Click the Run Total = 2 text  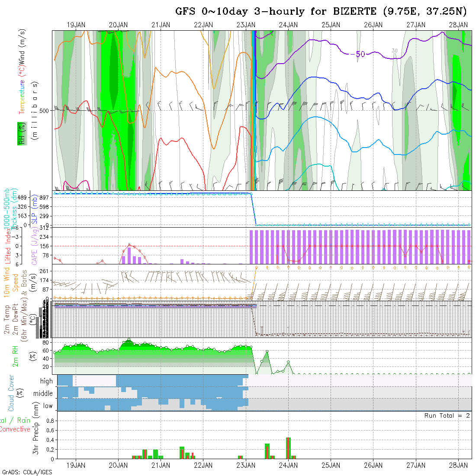(x=447, y=415)
